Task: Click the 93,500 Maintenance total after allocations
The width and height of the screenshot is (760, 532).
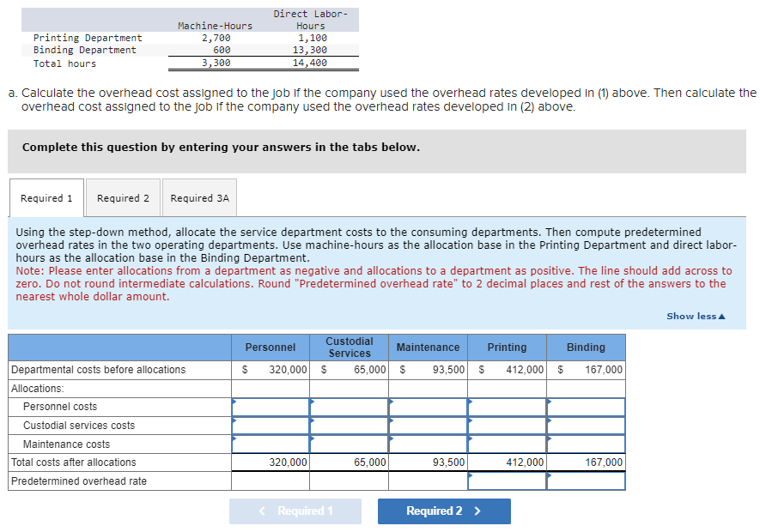Action: pyautogui.click(x=449, y=462)
